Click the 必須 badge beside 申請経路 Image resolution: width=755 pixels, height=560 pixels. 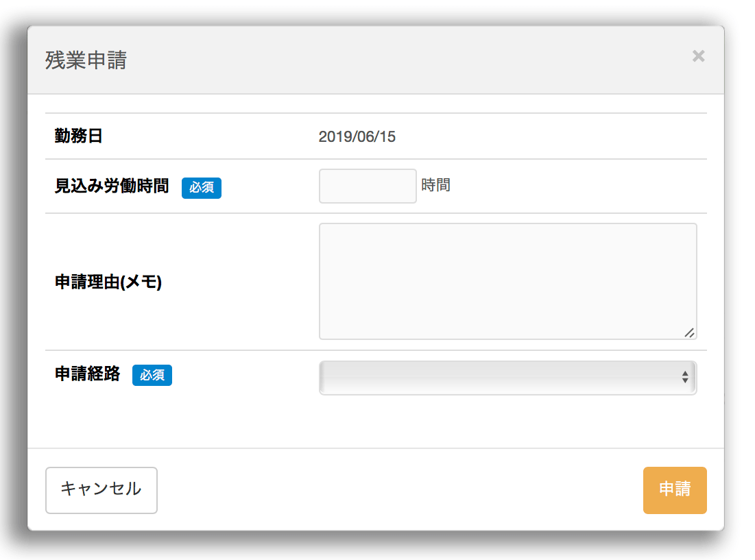[x=152, y=375]
